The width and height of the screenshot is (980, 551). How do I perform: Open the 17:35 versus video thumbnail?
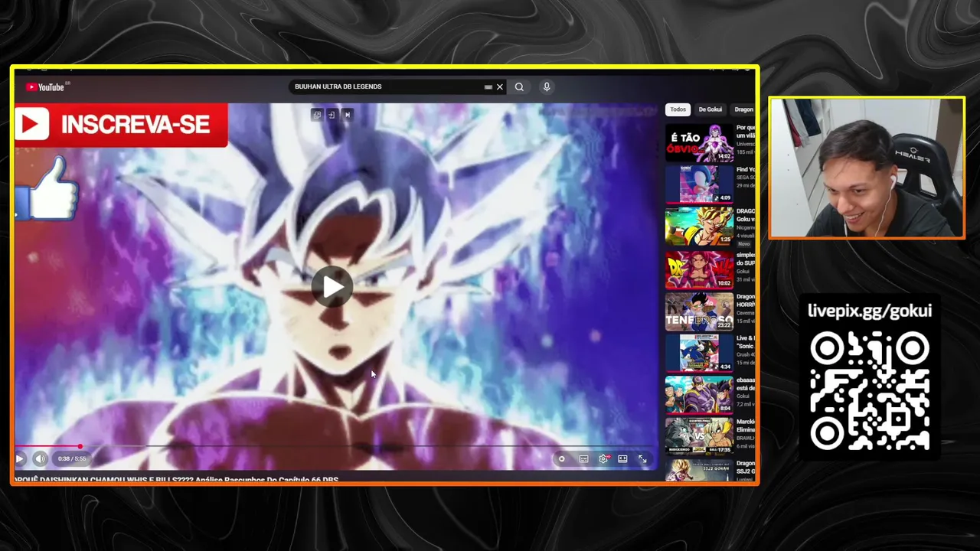coord(699,436)
